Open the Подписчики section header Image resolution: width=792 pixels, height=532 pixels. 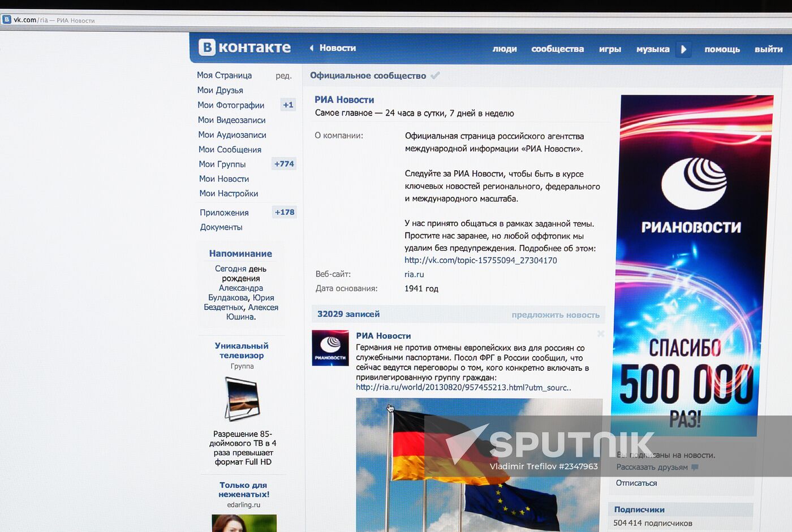pyautogui.click(x=639, y=509)
